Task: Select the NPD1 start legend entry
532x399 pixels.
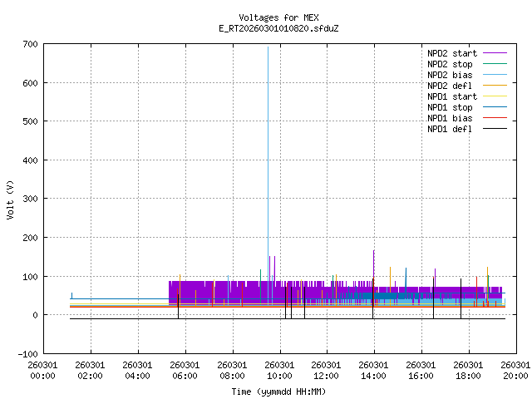Action: point(450,96)
